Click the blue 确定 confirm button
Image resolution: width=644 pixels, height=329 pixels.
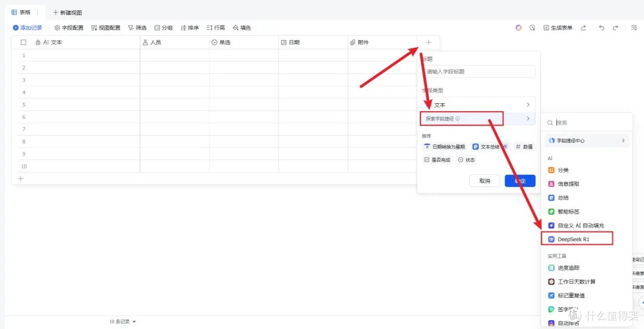click(520, 181)
